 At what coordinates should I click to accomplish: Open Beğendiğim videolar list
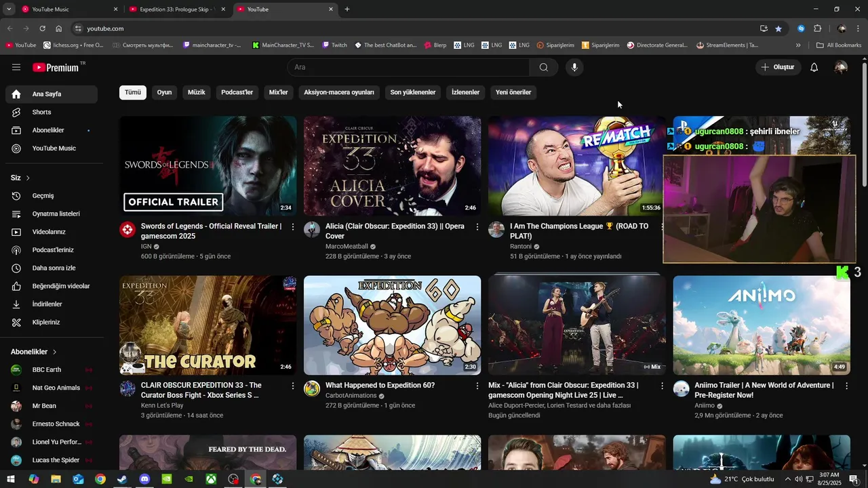[x=52, y=286]
